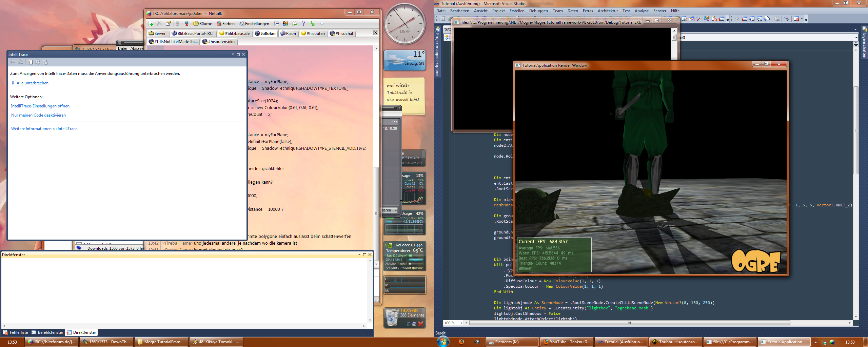This screenshot has height=347, width=868.
Task: Click the Firefox icon in the taskbar
Action: (461, 342)
